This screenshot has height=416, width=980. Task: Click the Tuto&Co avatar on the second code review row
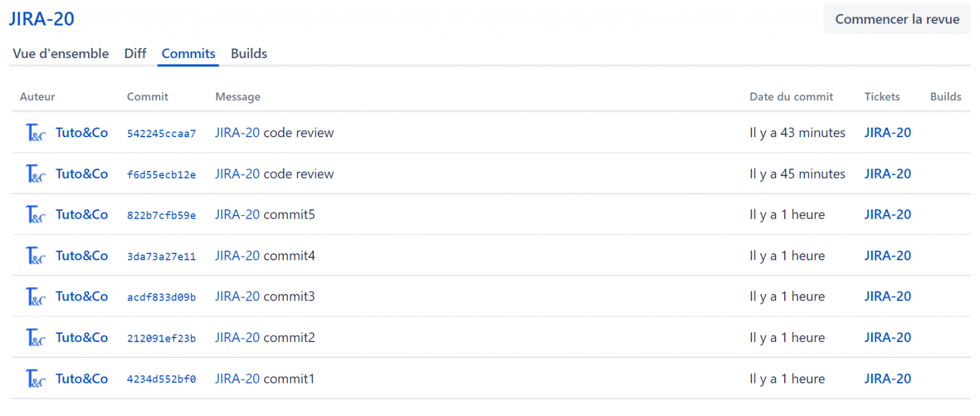(x=35, y=174)
